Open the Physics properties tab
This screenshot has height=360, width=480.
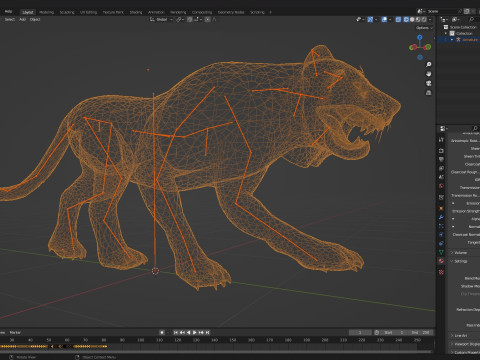(441, 235)
